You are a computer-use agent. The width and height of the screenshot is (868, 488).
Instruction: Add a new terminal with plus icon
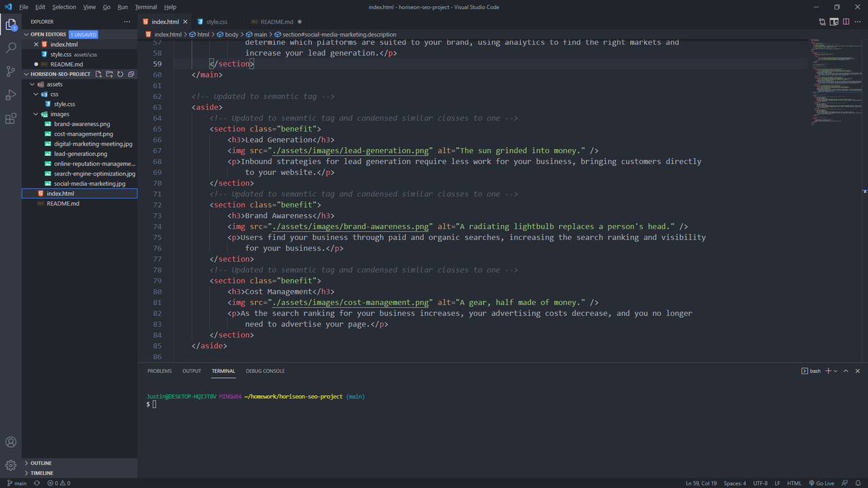click(x=828, y=371)
